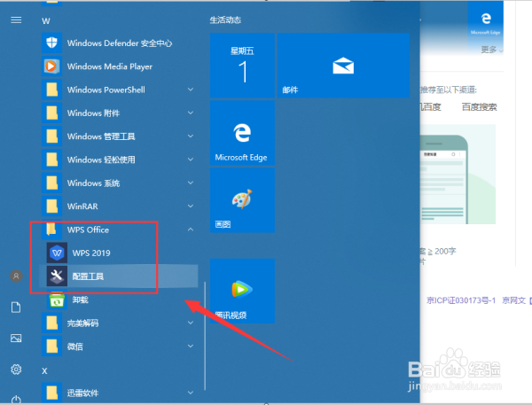Select the 卸载 text label
This screenshot has width=532, height=405.
click(80, 300)
